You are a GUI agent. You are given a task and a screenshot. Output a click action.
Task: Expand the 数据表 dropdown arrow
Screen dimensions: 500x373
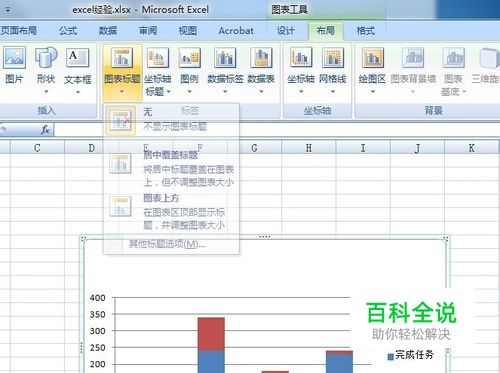tap(261, 91)
